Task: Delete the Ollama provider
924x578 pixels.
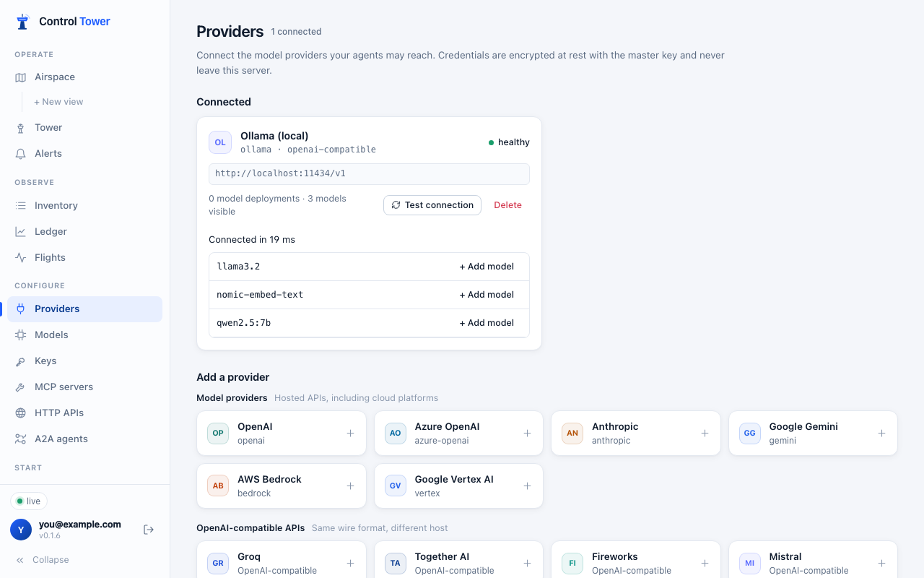Action: tap(507, 205)
